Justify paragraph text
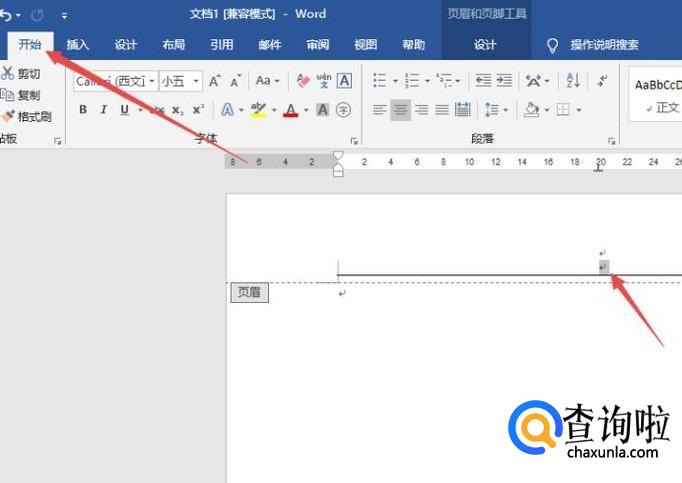The image size is (682, 483). point(442,110)
